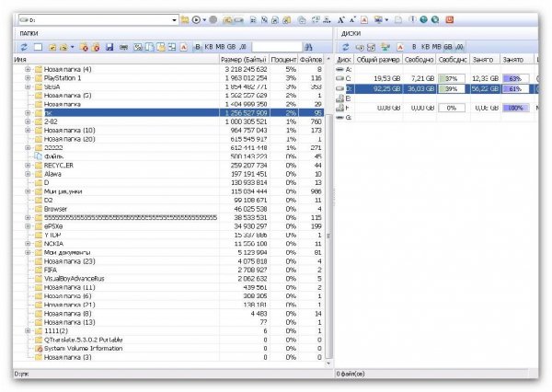Click the drive scan icon in disks toolbar

pos(360,47)
